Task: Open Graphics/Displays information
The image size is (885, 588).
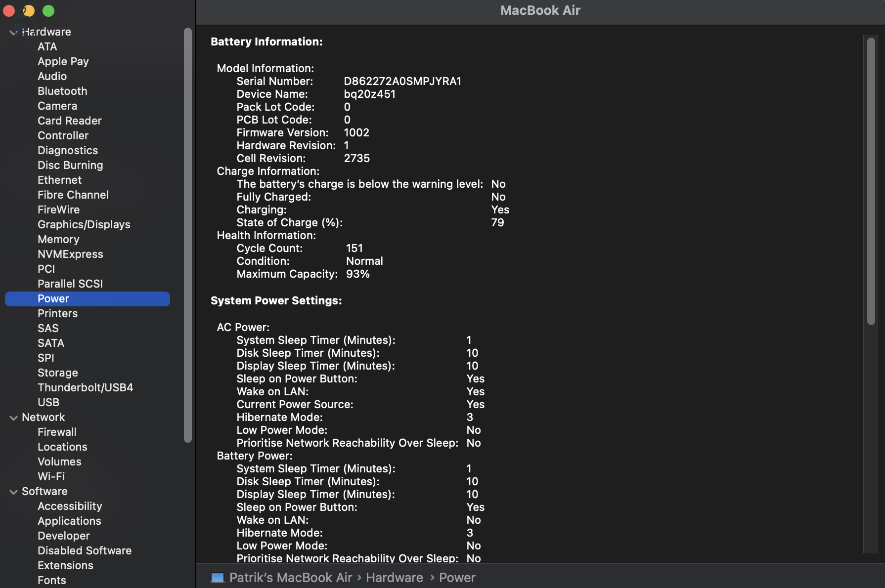Action: (84, 224)
